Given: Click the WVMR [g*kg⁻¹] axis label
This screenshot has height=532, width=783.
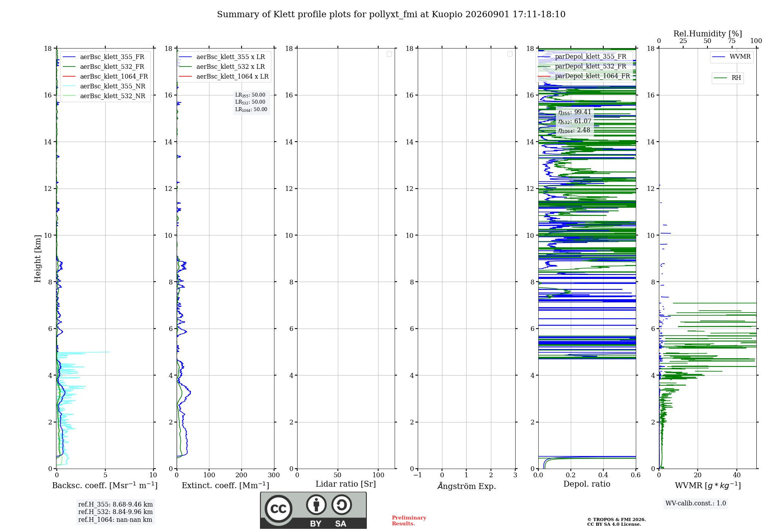Looking at the screenshot, I should [x=708, y=485].
